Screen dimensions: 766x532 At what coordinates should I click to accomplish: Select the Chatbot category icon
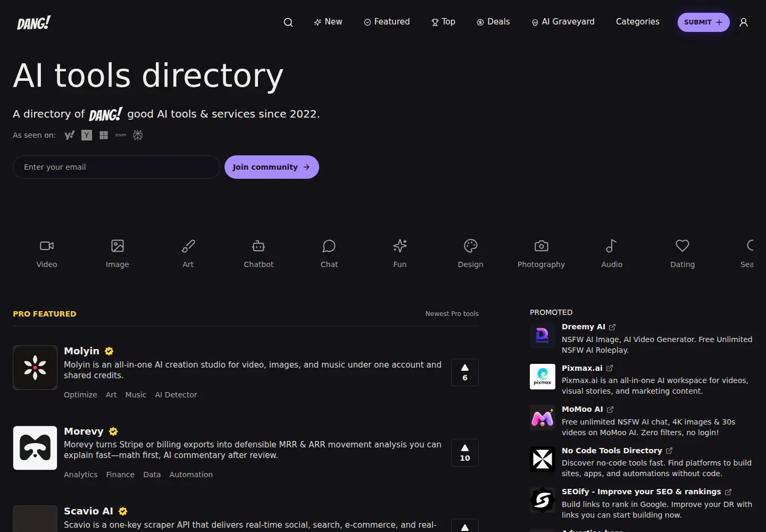(259, 246)
